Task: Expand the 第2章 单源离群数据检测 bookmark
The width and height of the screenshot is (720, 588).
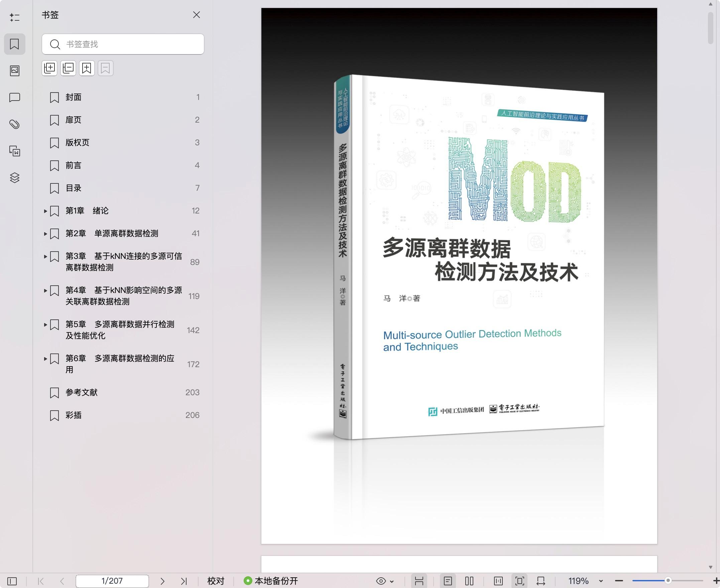Action: tap(45, 234)
